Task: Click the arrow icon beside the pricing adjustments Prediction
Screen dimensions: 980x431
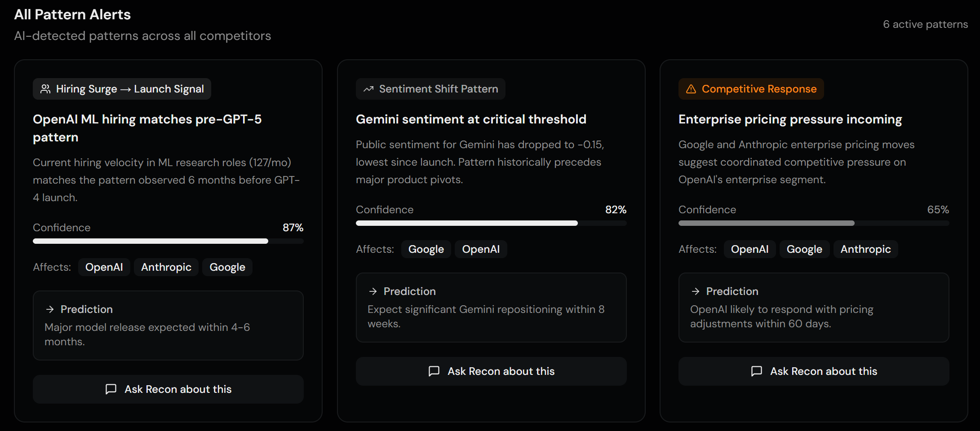Action: coord(696,291)
